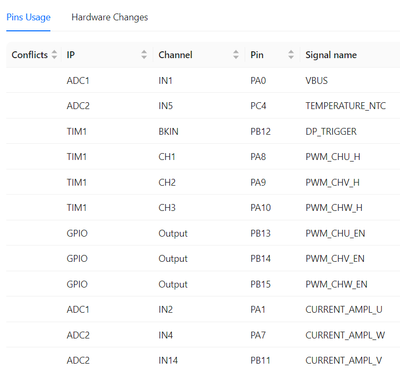
Task: Sort table by IP column arrows
Action: pos(144,55)
